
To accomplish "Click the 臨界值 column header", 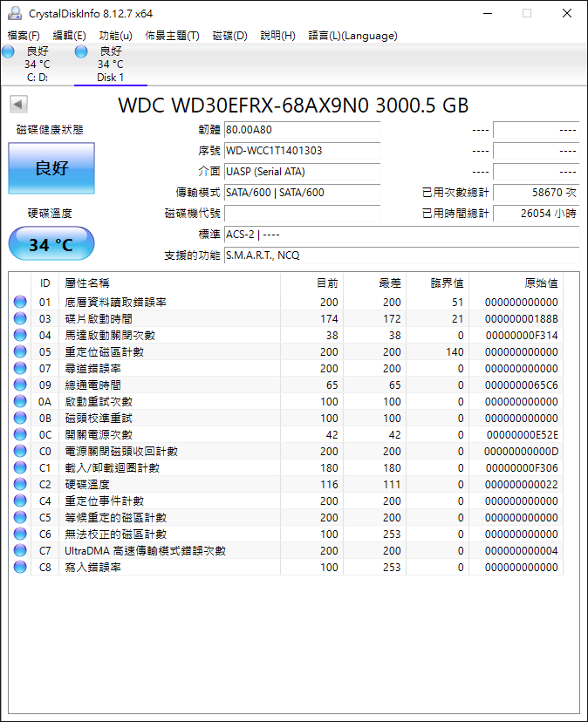I will point(437,283).
